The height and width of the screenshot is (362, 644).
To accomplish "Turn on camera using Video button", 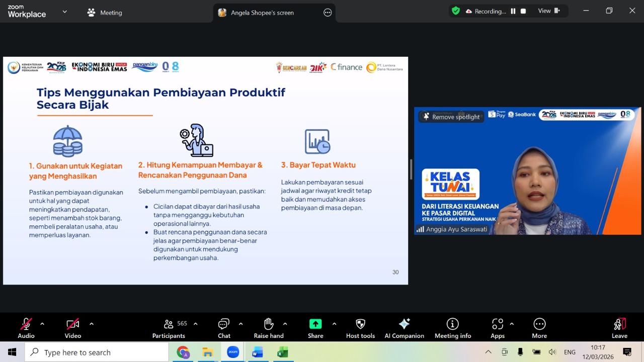I will (x=73, y=328).
